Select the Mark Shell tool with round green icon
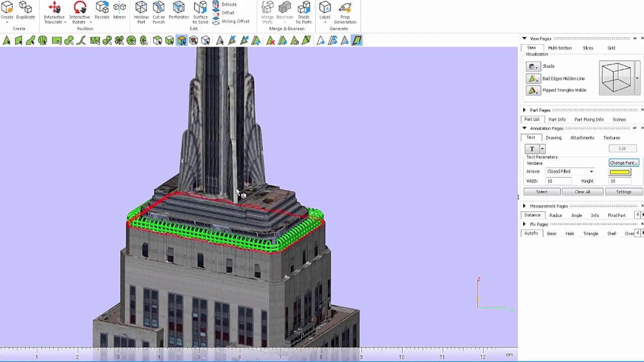Image resolution: width=644 pixels, height=362 pixels. [x=43, y=41]
